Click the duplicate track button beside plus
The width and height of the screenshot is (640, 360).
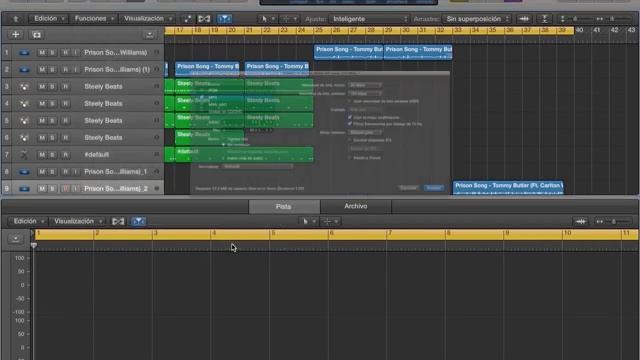point(36,35)
